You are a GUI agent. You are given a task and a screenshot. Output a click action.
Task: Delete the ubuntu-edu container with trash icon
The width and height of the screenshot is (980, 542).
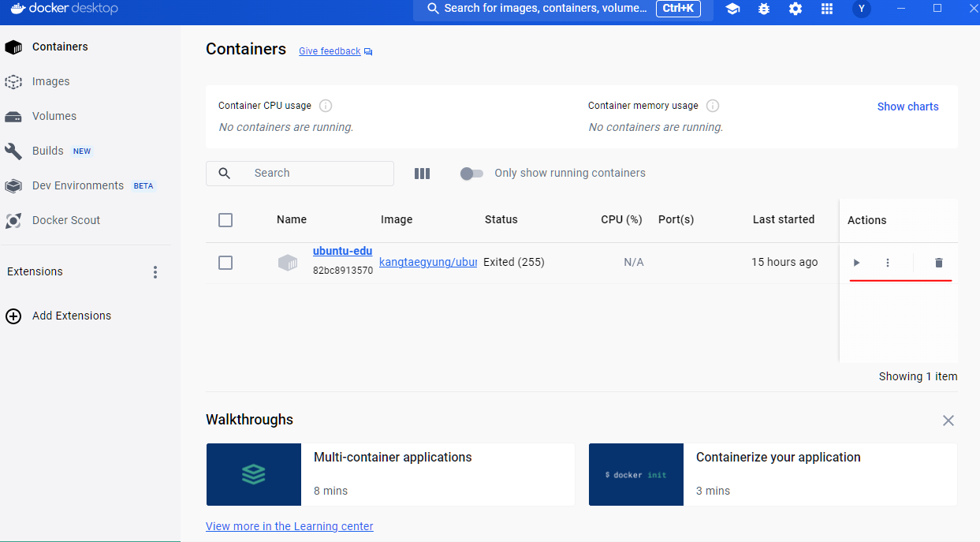click(x=938, y=263)
